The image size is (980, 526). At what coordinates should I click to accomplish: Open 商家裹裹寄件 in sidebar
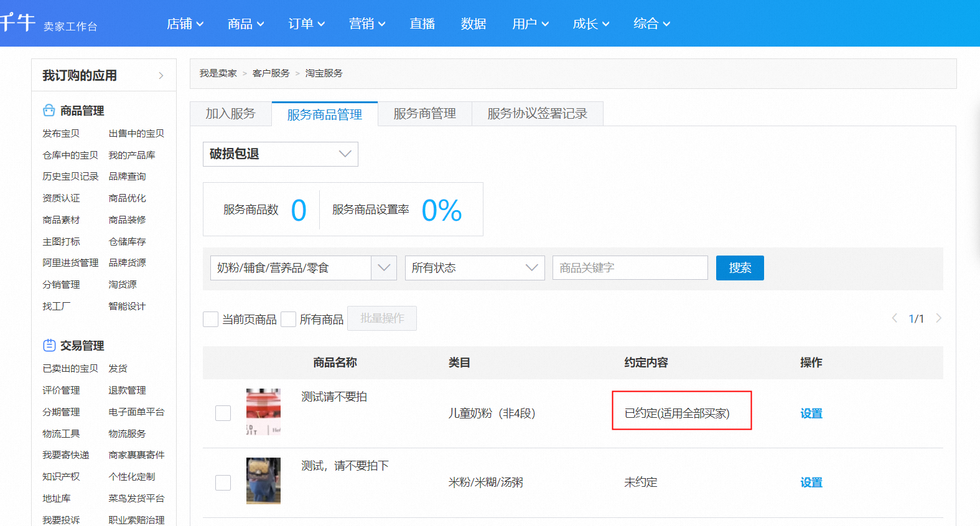136,455
